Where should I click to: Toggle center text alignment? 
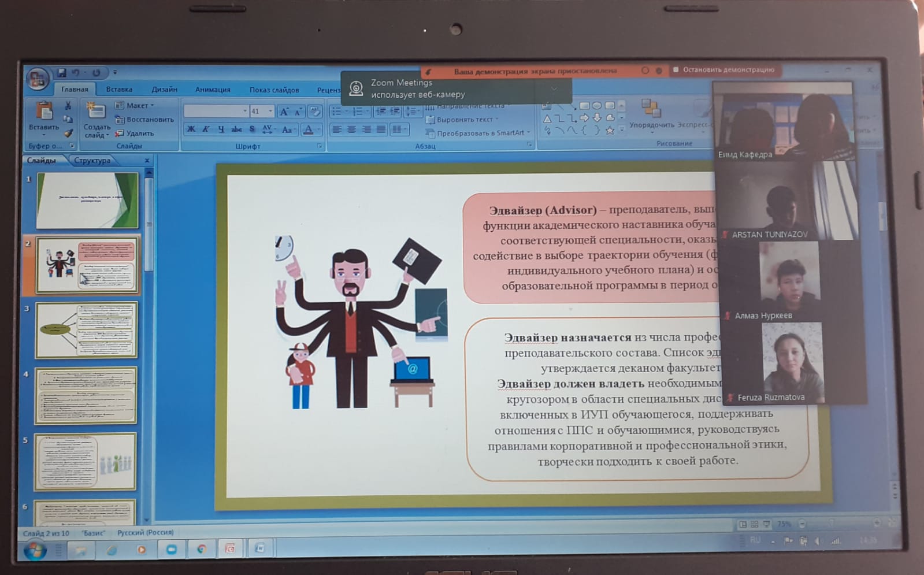pos(351,129)
